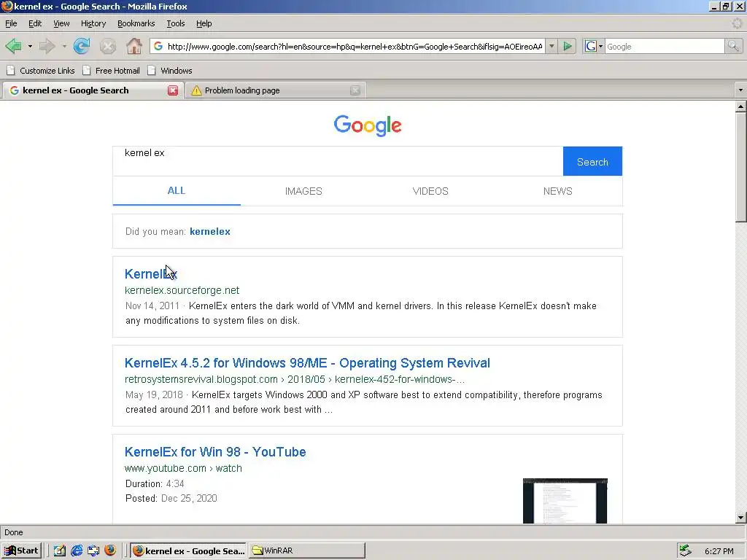Click the kernelex.sourceforge.net URL text
Screen dimensions: 747x560
tap(182, 290)
